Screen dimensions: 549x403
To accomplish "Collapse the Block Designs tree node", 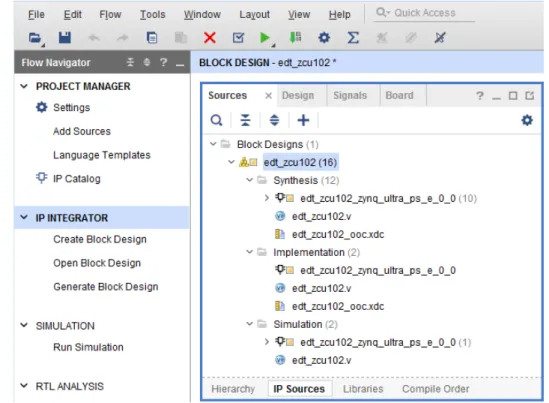I will click(x=213, y=144).
